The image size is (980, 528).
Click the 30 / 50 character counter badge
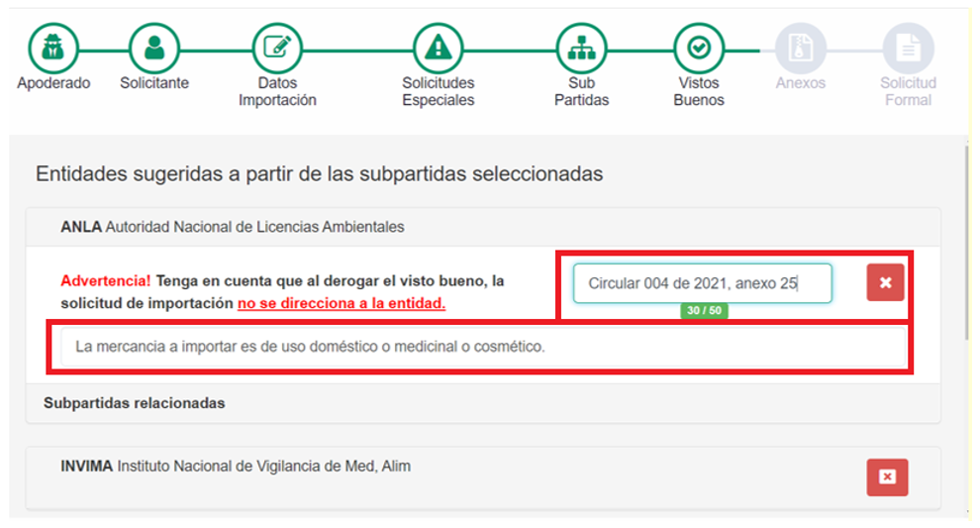pos(705,311)
